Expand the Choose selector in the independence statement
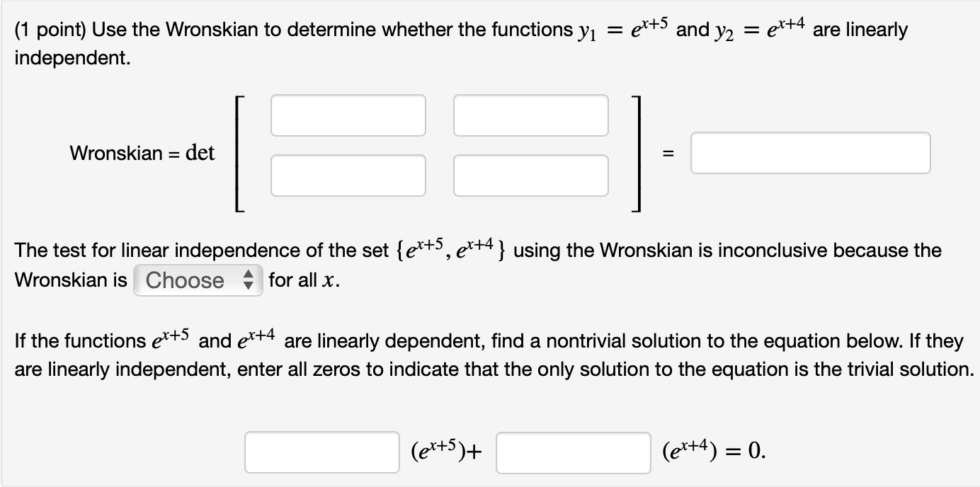The image size is (980, 487). pyautogui.click(x=197, y=280)
